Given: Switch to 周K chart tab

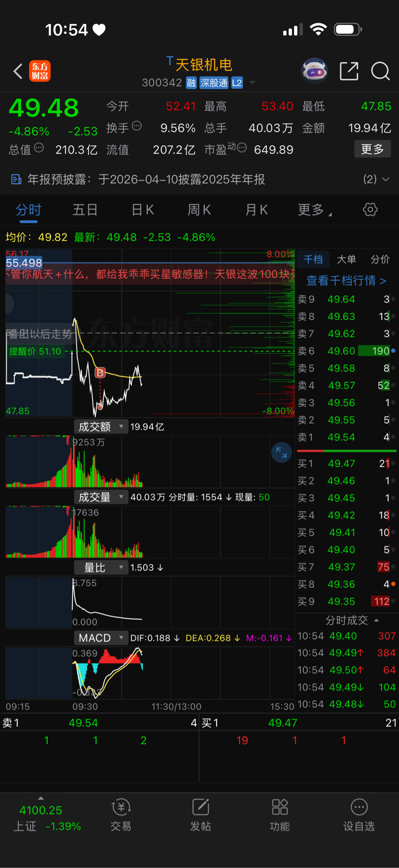Looking at the screenshot, I should [199, 210].
